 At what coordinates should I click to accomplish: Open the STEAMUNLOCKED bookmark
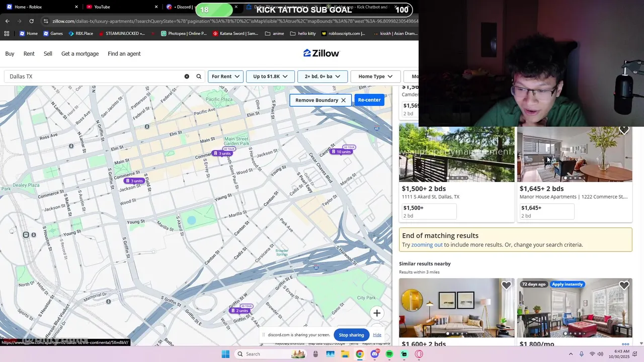(x=122, y=34)
